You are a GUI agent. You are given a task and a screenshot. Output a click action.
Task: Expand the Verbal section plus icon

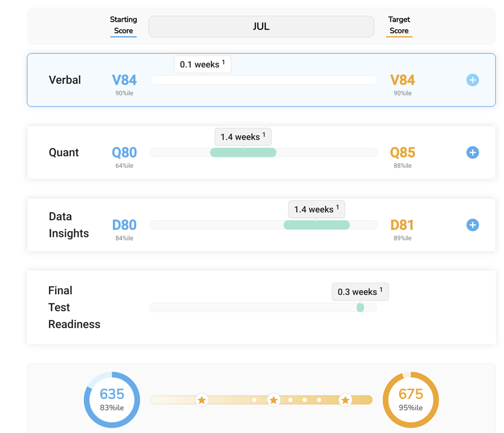(472, 80)
